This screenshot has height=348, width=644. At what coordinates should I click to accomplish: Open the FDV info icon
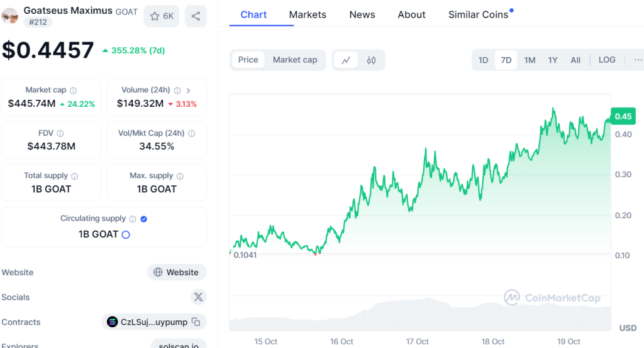[x=60, y=133]
